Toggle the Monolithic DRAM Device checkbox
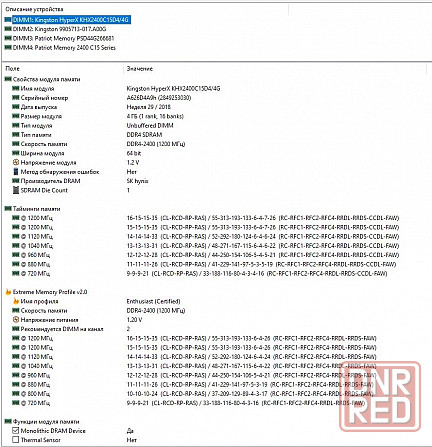This screenshot has width=432, height=447. coord(16,431)
